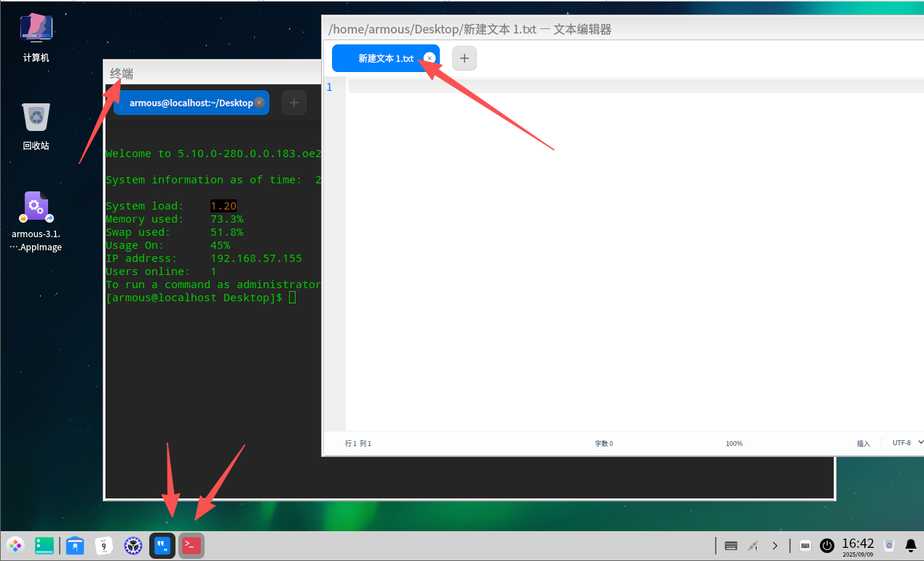Close the armous@localhost terminal tab
The height and width of the screenshot is (561, 924).
click(259, 103)
